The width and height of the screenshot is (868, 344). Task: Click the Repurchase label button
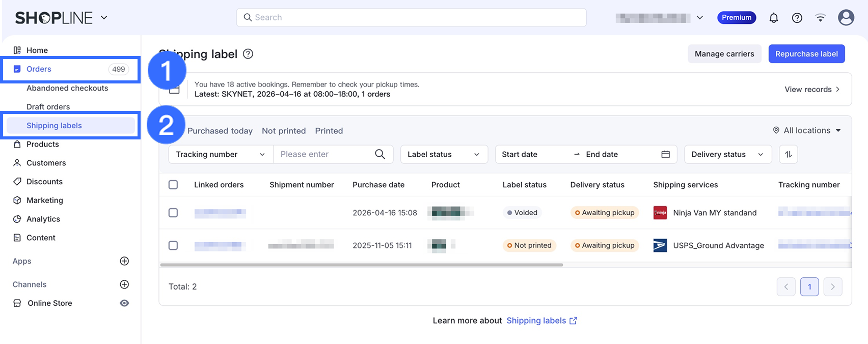[806, 54]
